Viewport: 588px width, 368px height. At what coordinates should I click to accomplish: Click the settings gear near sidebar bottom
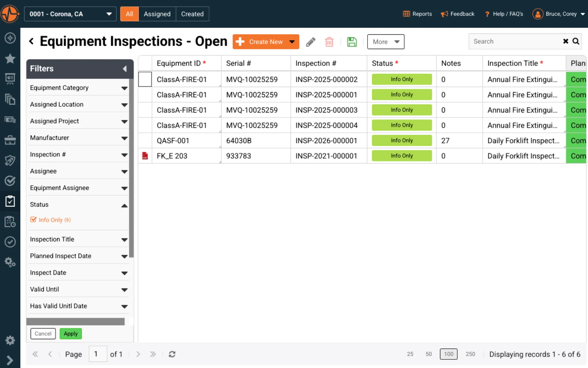10,340
